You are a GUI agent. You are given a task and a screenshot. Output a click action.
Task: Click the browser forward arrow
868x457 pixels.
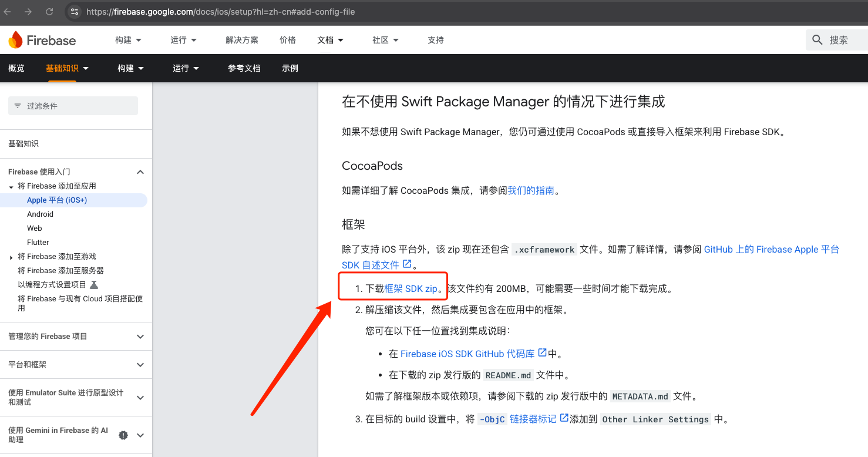pos(28,11)
